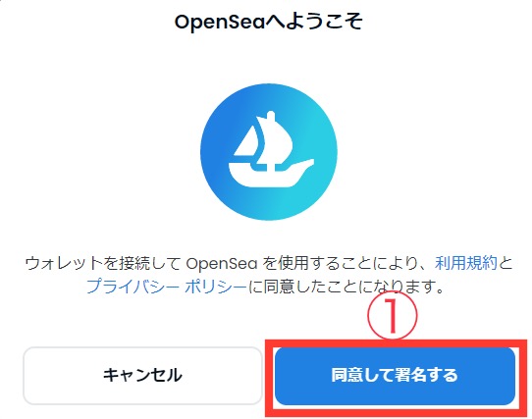Click the white sailboat in the logo
532x419 pixels.
pos(270,149)
